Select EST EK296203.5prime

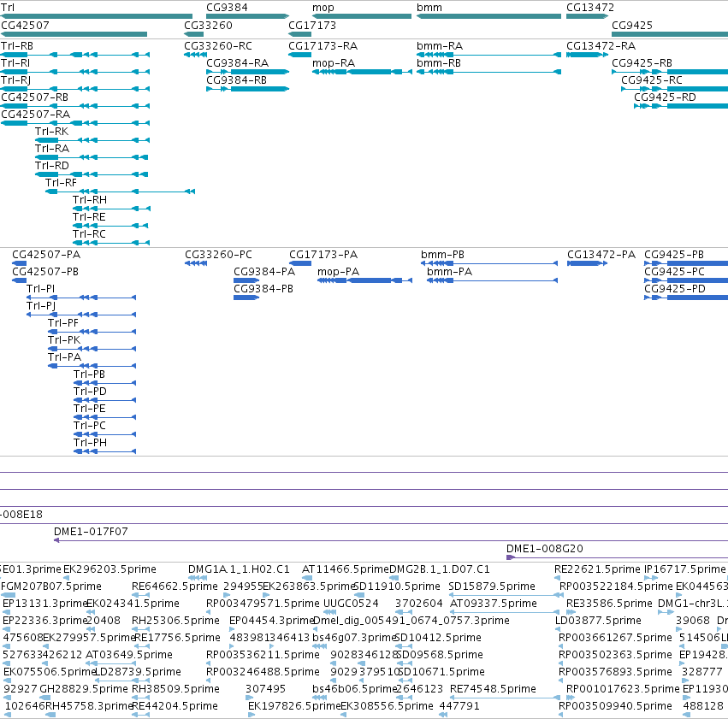[x=66, y=578]
